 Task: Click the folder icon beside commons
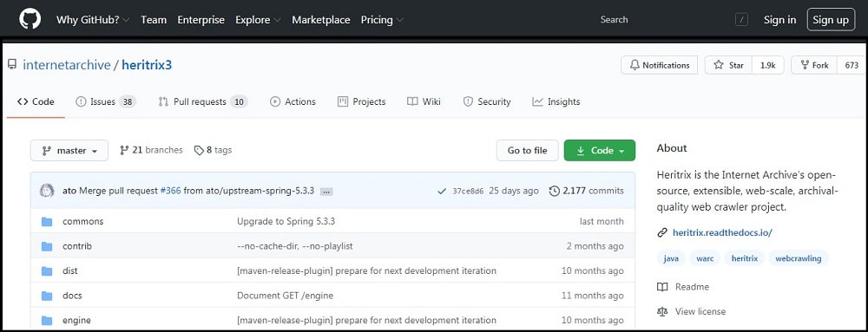(47, 222)
